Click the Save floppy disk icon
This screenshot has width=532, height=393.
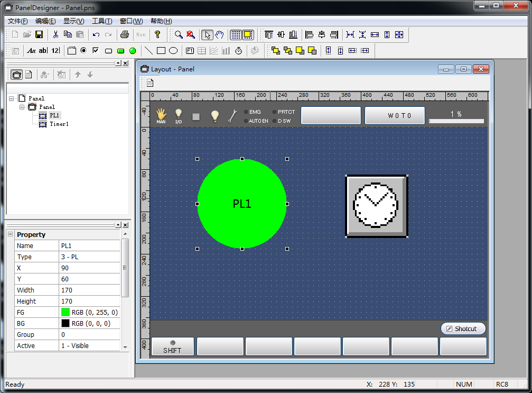tap(39, 35)
